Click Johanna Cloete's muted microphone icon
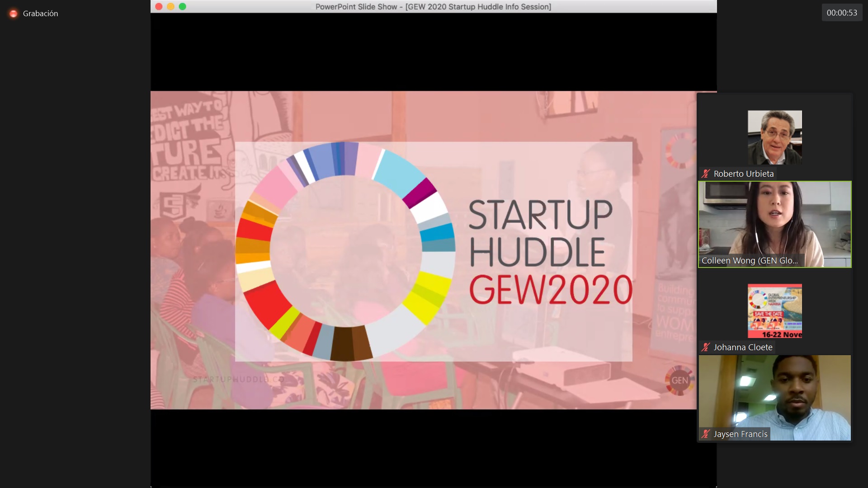 706,347
